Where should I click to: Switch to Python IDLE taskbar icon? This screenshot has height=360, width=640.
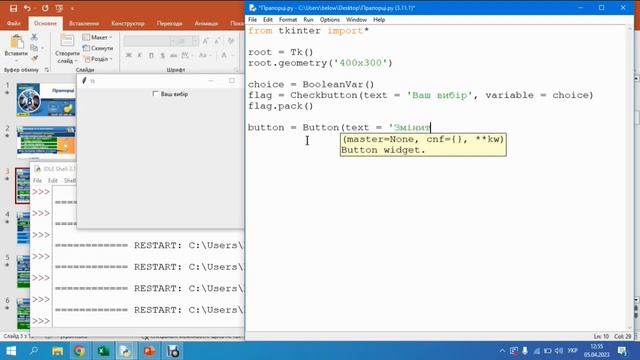126,351
